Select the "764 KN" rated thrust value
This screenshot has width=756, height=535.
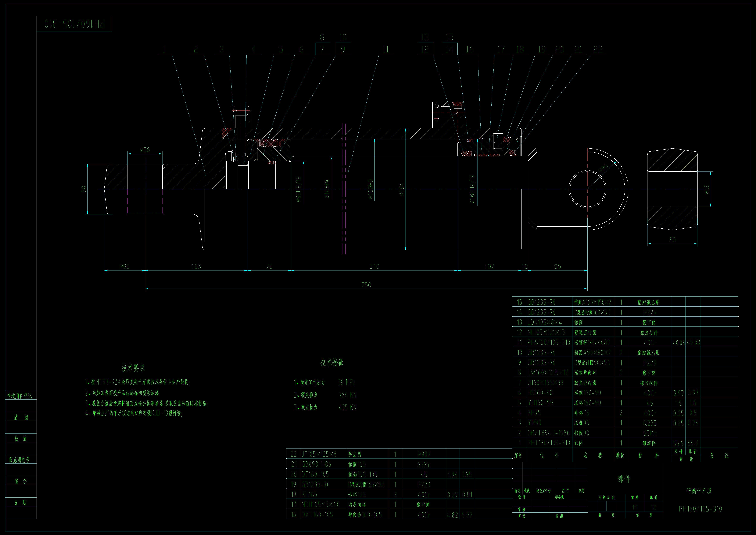pyautogui.click(x=348, y=395)
